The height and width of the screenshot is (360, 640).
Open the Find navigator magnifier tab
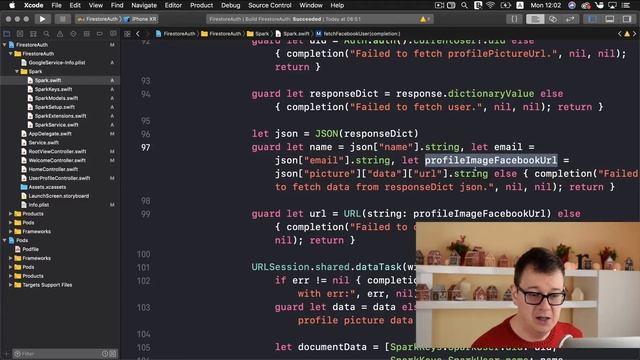point(47,34)
